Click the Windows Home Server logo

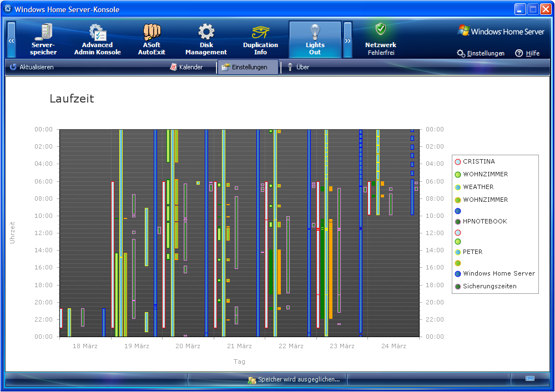(x=501, y=32)
